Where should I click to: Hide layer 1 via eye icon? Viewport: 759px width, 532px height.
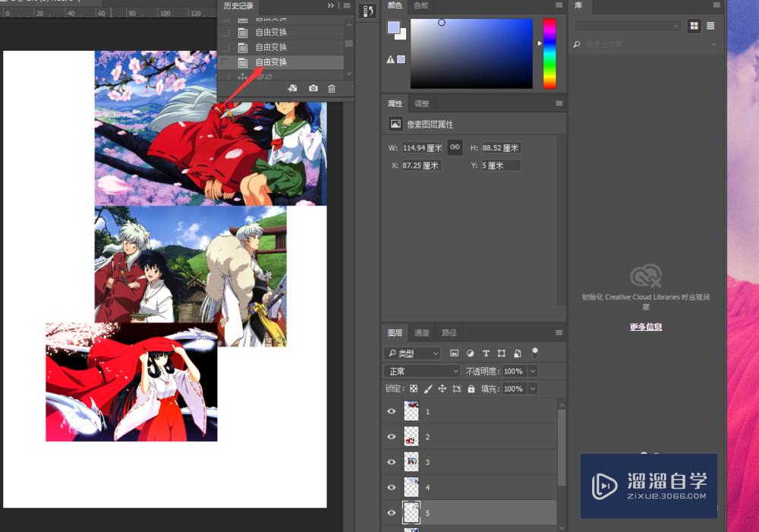tap(391, 411)
